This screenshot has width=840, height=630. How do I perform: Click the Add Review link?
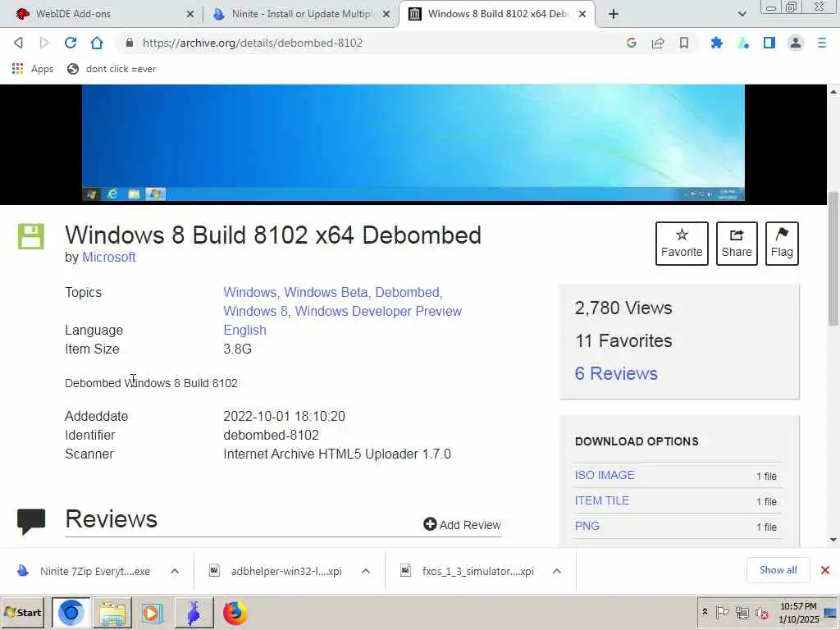click(462, 524)
